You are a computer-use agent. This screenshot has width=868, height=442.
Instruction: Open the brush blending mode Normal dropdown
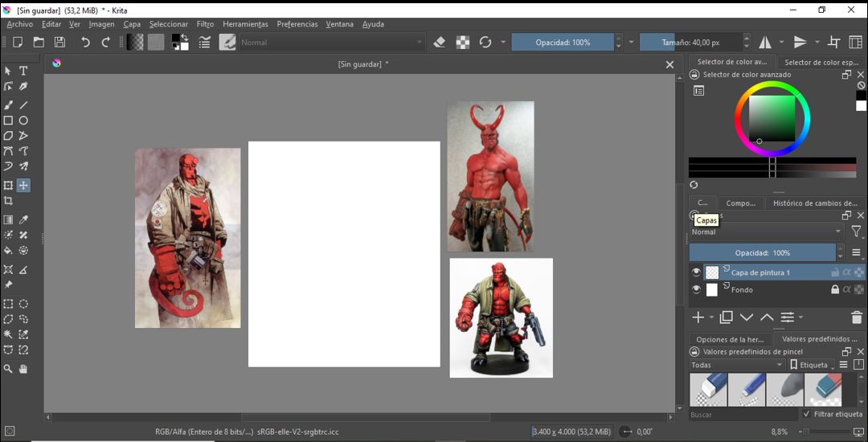click(332, 42)
